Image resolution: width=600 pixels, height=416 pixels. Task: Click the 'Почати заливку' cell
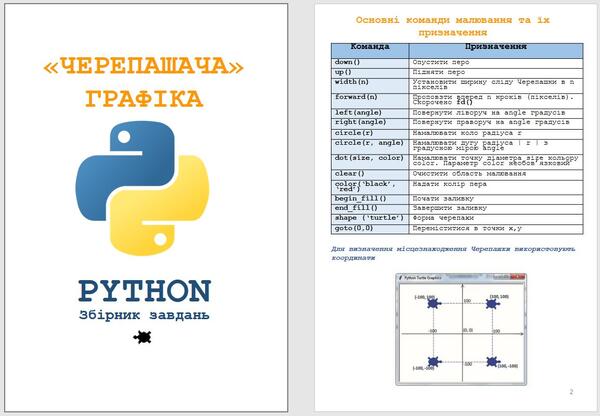tap(496, 199)
